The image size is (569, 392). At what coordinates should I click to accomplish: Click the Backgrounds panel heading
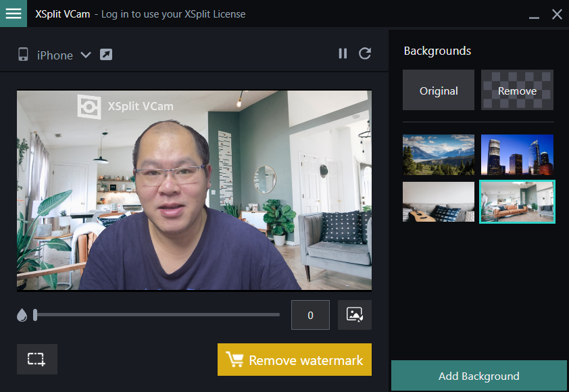(437, 51)
